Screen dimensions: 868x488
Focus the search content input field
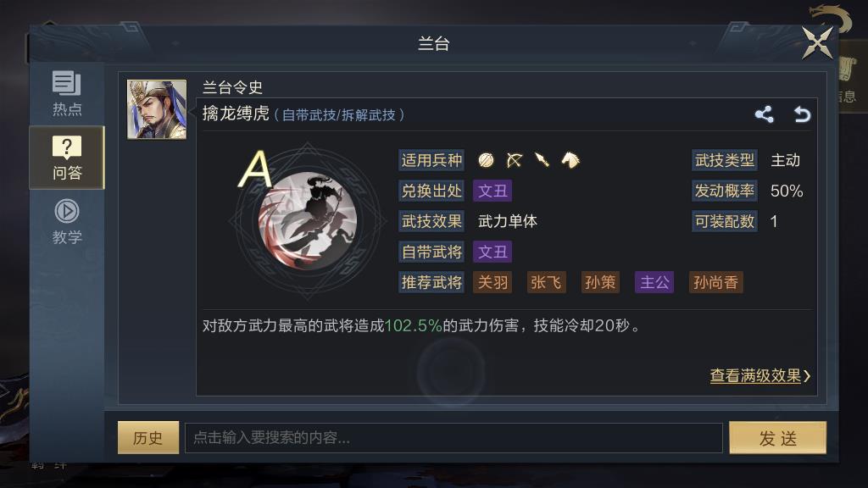click(453, 438)
